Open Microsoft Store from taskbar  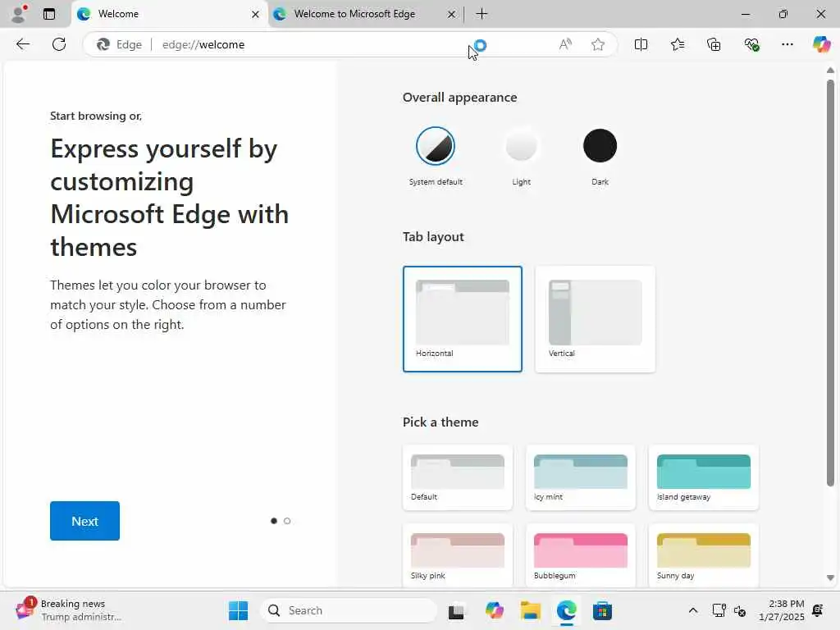[602, 610]
